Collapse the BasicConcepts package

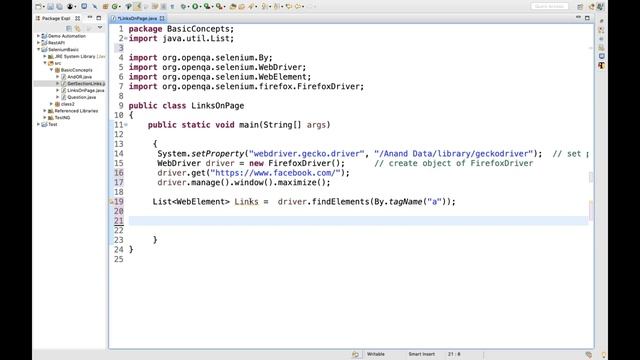[51, 70]
